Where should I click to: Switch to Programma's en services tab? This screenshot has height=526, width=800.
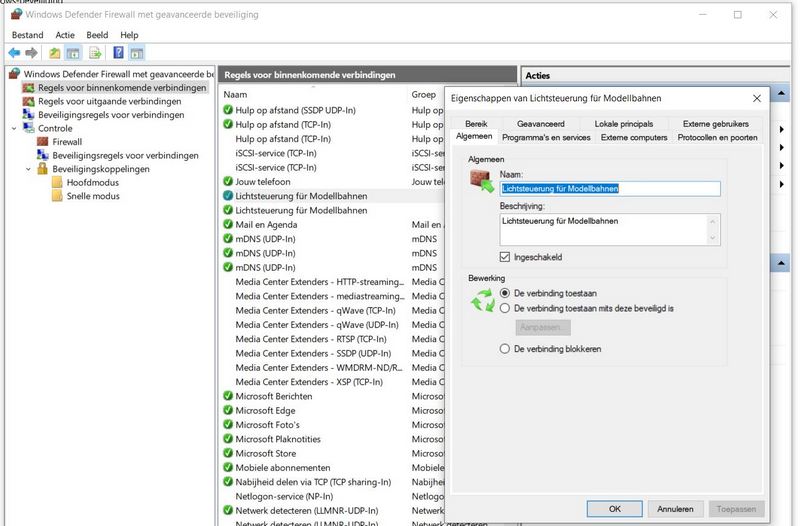coord(546,137)
